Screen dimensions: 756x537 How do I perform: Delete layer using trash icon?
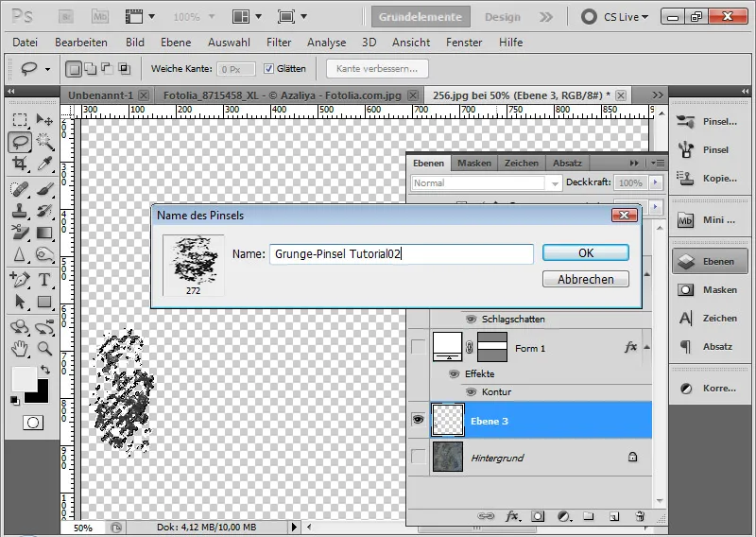click(640, 516)
